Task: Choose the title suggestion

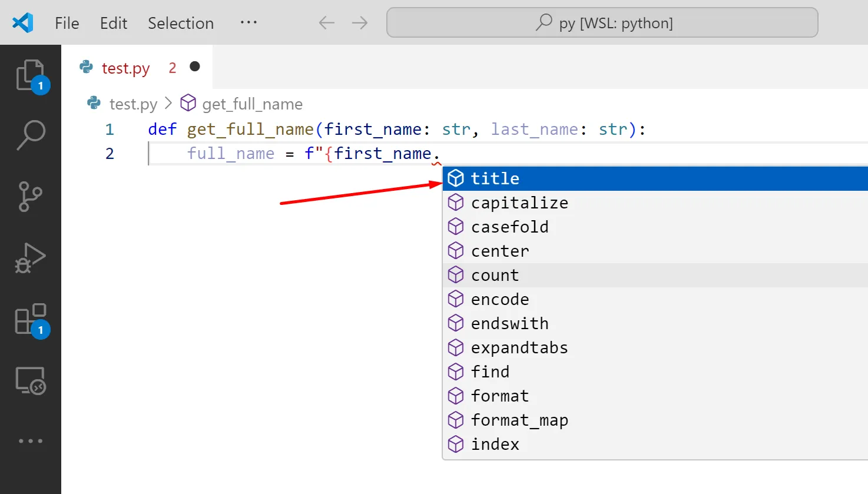Action: point(495,178)
